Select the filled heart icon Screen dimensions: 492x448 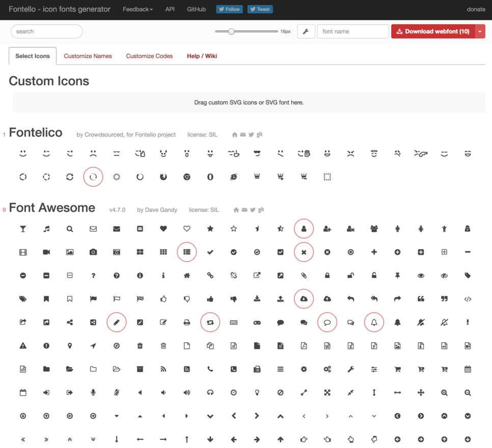(163, 229)
